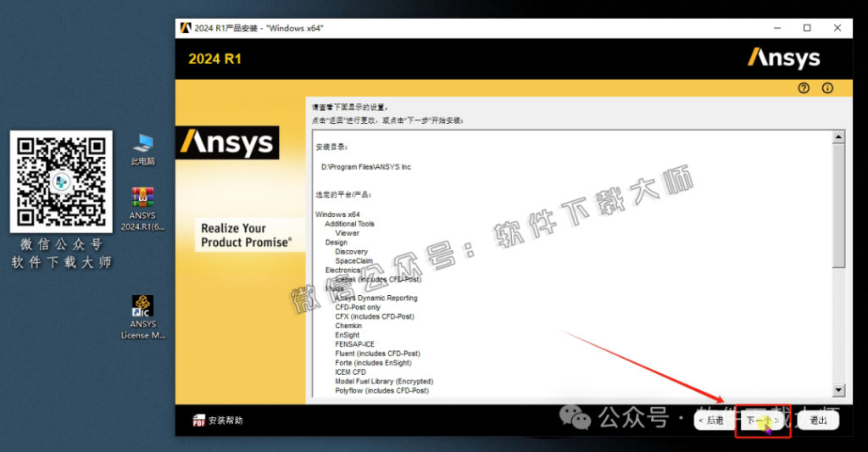Click the Windows x64 platform entry
The image size is (868, 452).
point(337,215)
